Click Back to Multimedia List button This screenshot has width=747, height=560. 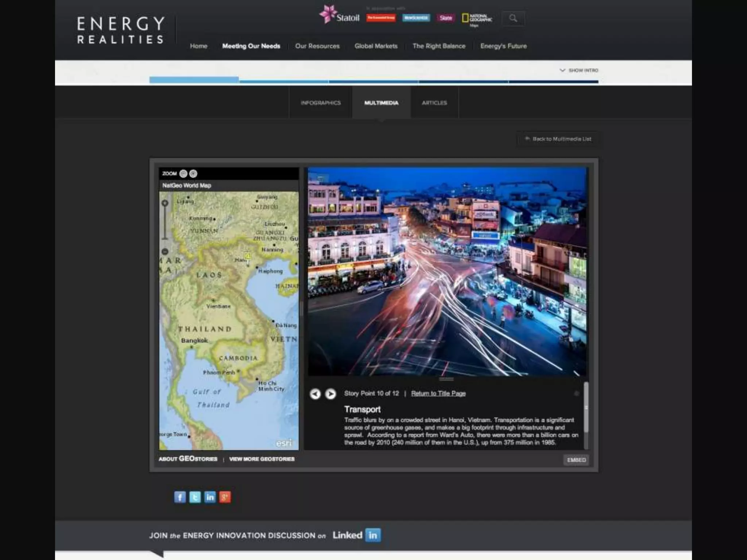pyautogui.click(x=558, y=139)
